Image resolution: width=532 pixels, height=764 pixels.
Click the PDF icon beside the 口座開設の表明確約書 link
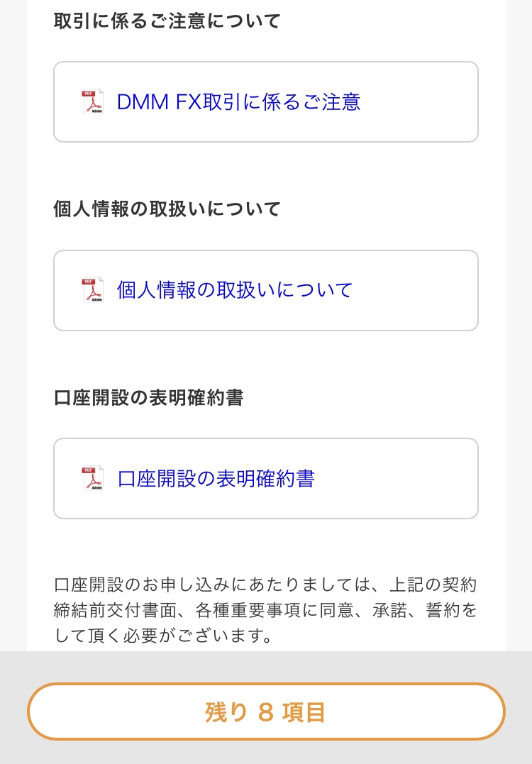pos(92,478)
